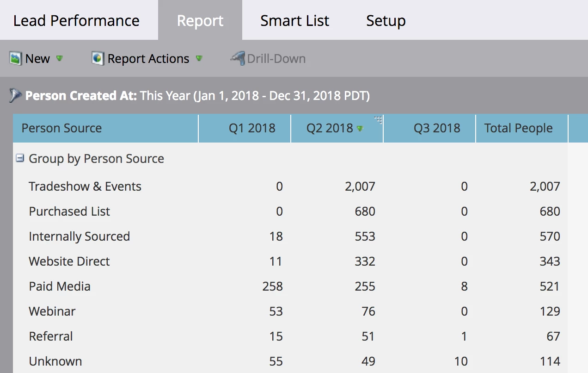The width and height of the screenshot is (588, 373).
Task: Click the column grip icon on Q2 2018
Action: pos(378,120)
